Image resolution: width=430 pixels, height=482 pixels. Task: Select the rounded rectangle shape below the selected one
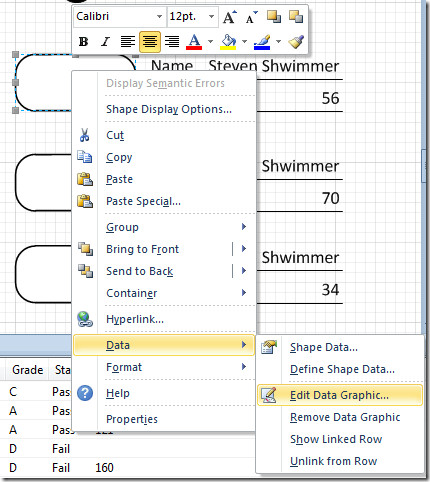pyautogui.click(x=43, y=182)
